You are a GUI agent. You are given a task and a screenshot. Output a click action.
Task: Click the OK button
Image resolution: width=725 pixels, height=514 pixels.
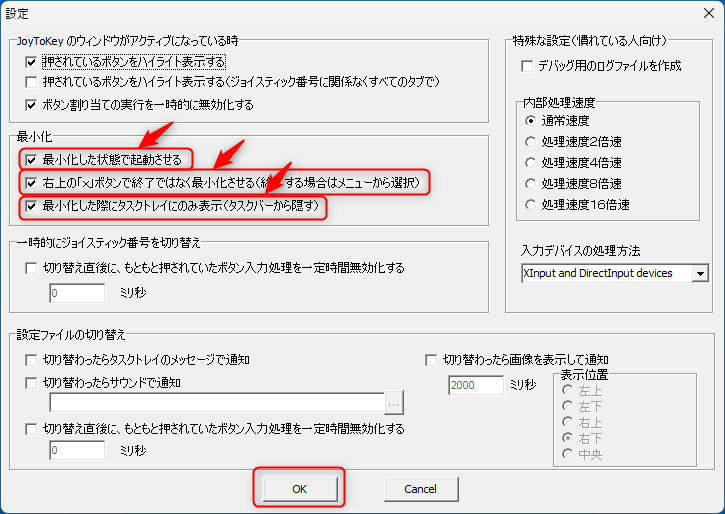[x=300, y=488]
